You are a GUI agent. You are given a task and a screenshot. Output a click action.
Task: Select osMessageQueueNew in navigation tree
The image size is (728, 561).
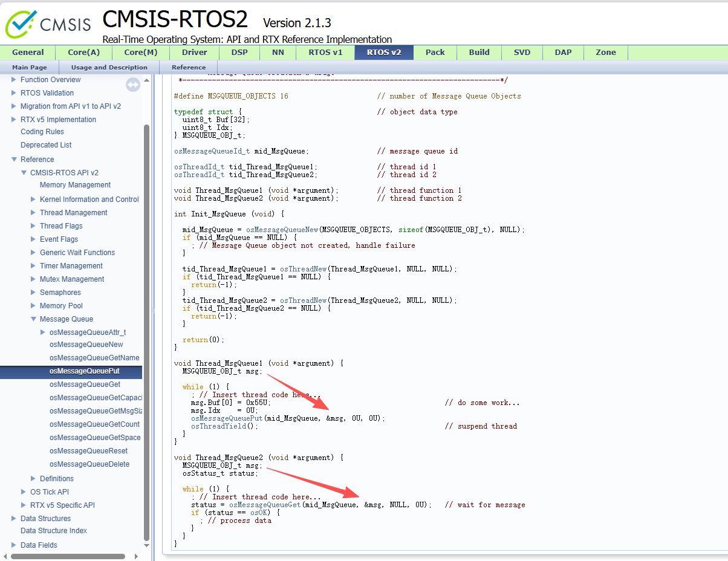[86, 345]
